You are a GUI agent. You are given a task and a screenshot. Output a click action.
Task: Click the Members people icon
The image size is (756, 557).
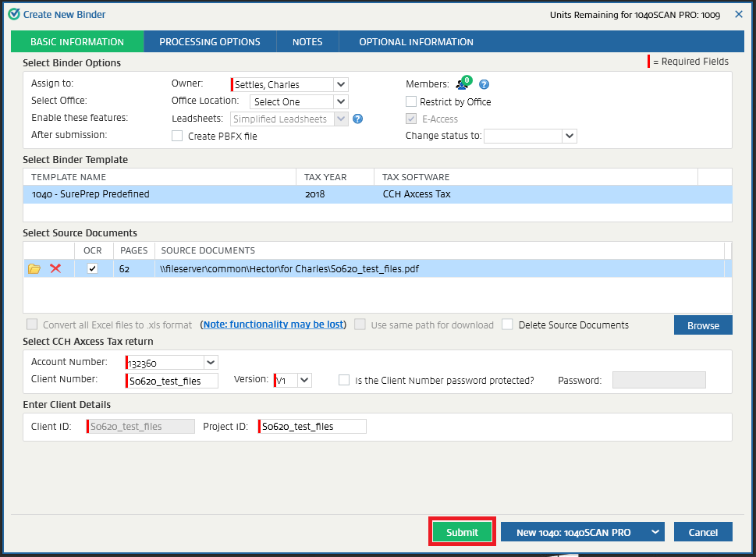click(463, 84)
